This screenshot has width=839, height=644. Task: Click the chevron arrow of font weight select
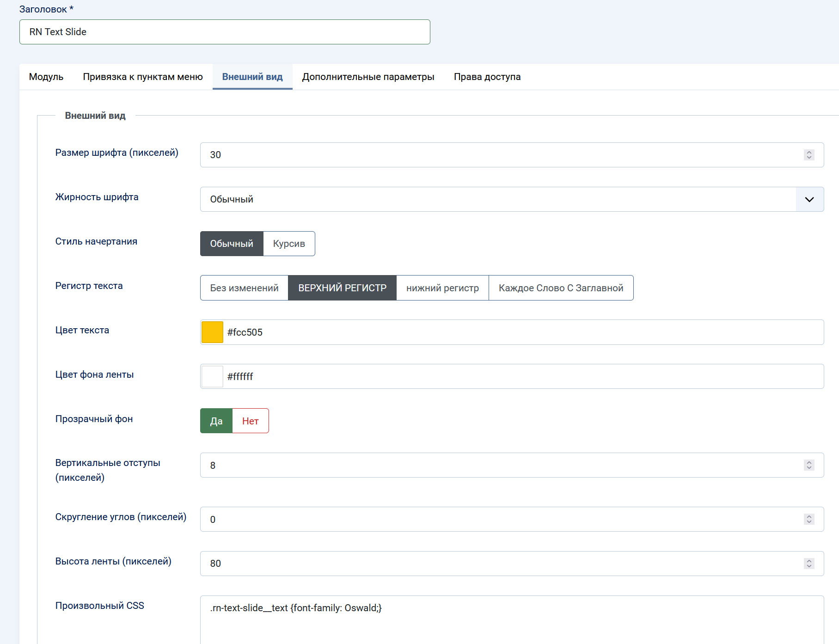[809, 199]
